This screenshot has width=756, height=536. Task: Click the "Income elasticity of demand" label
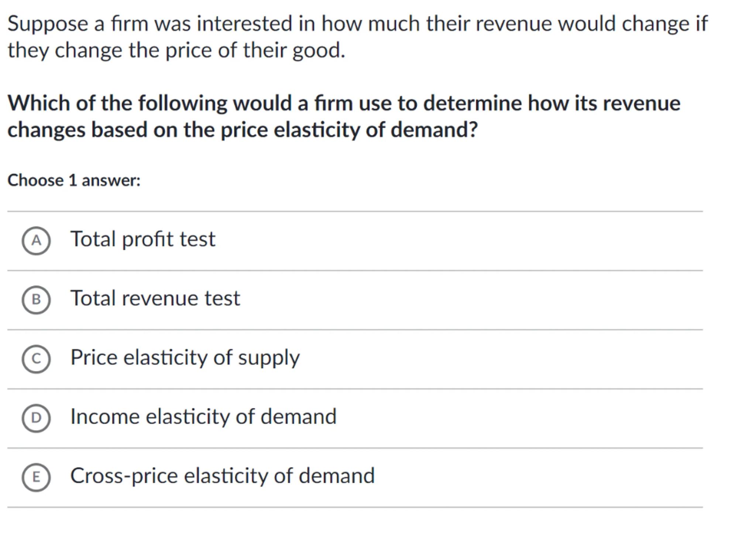(203, 416)
